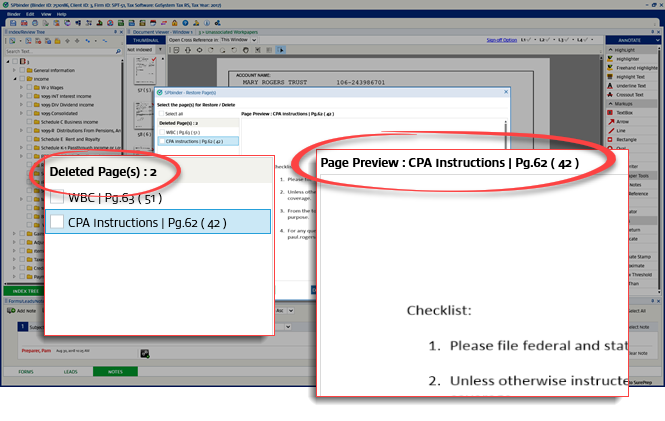Tick the Schedule C Business Income checkbox
The width and height of the screenshot is (665, 421).
point(30,122)
